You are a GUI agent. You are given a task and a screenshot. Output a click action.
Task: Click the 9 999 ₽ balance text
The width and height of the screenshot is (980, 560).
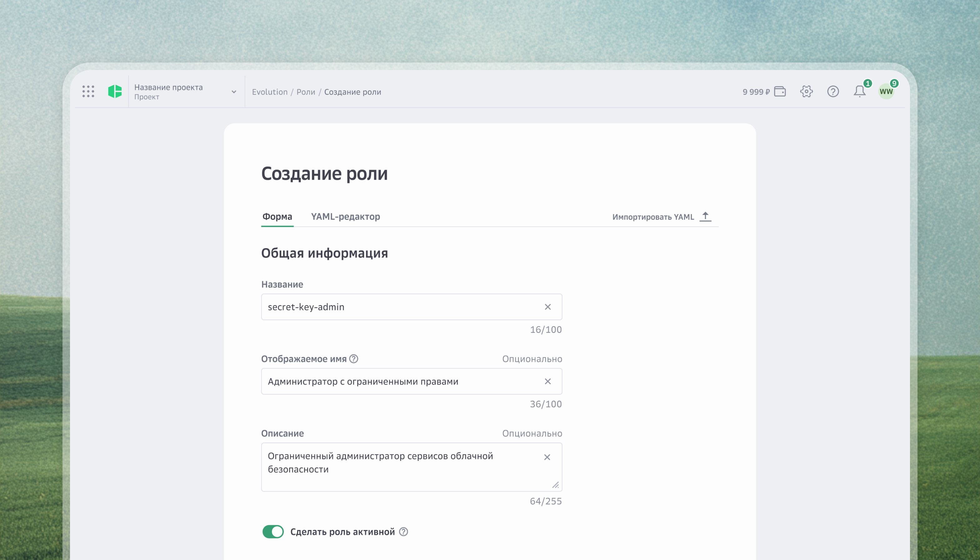click(756, 92)
